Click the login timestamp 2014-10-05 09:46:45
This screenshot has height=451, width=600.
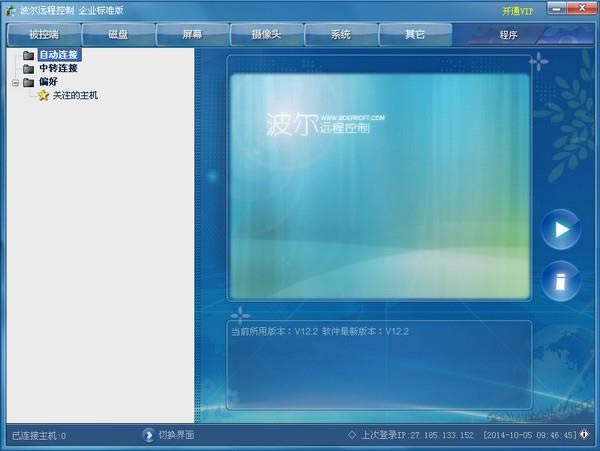tap(530, 435)
